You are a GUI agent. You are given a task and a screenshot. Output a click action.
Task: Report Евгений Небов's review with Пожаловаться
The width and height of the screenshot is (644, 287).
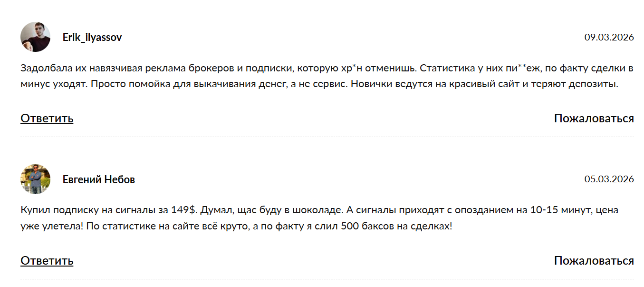click(594, 261)
